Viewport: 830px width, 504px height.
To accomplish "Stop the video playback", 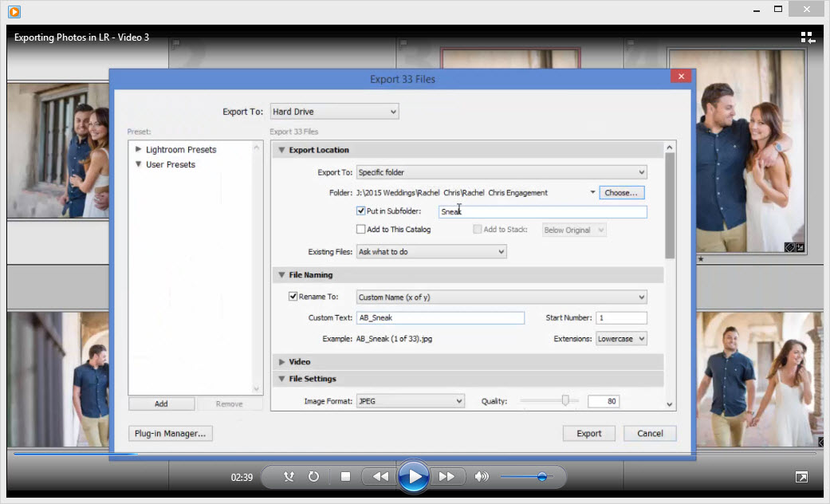I will (345, 476).
